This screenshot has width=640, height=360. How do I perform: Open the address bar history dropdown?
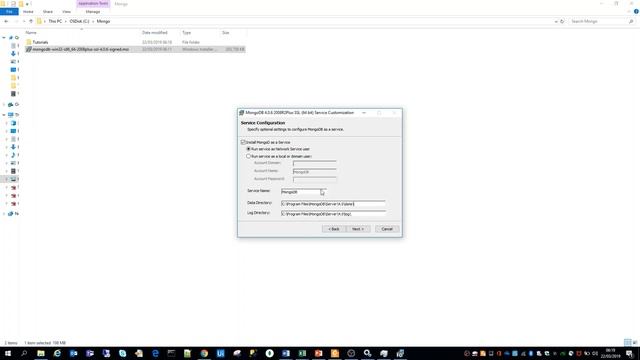(x=556, y=21)
